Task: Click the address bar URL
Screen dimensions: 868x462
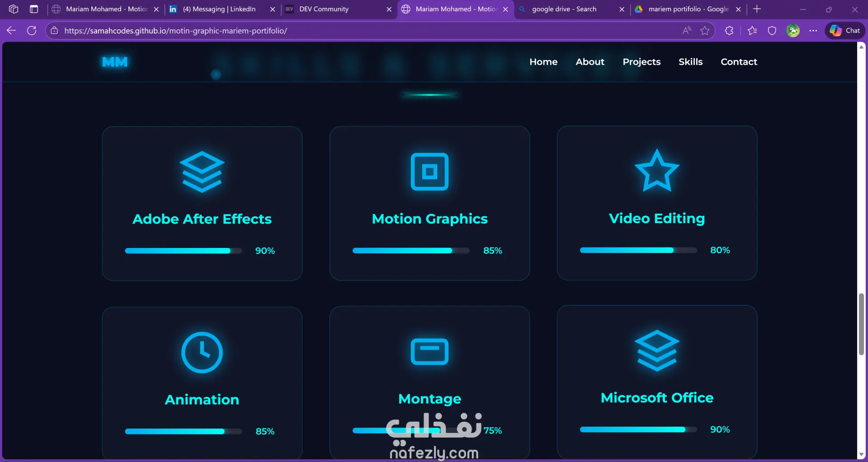Action: point(175,31)
